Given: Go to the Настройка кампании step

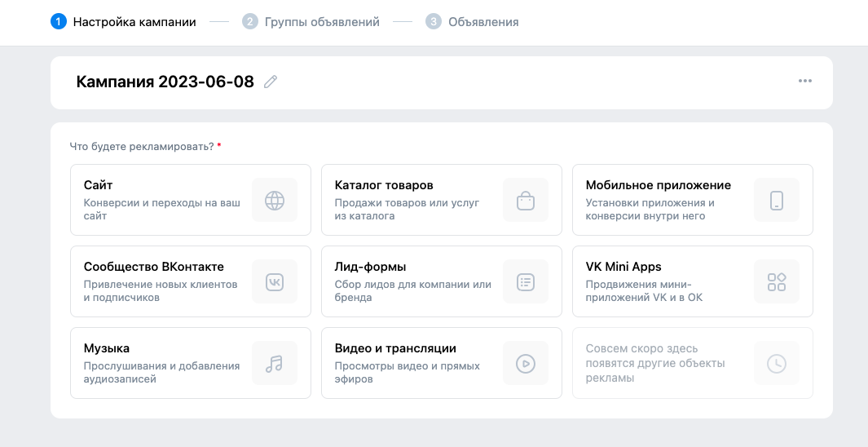Looking at the screenshot, I should tap(123, 22).
